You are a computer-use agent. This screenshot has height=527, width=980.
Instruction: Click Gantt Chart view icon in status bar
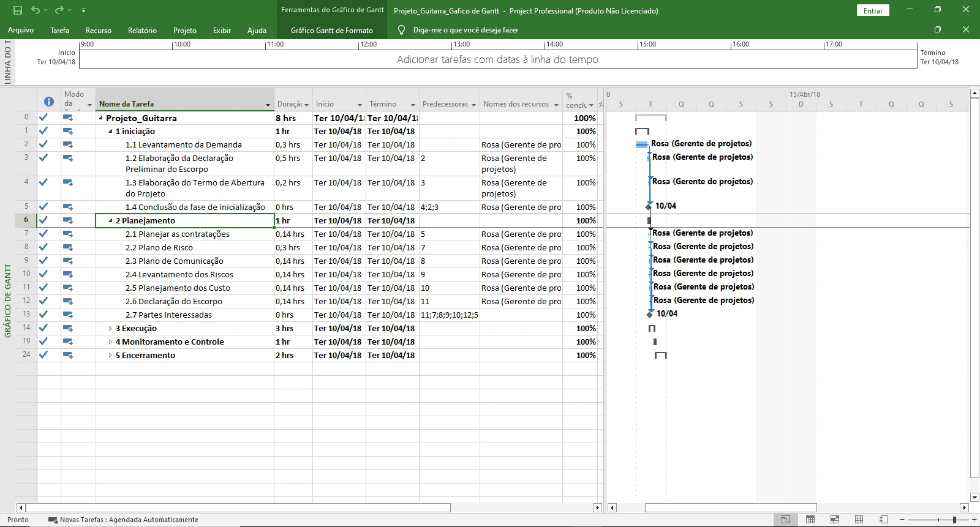click(786, 520)
